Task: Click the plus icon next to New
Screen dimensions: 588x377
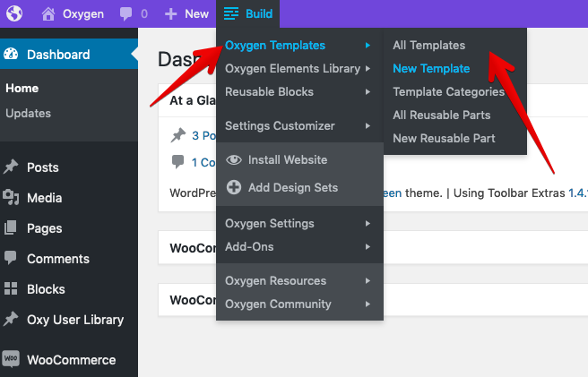Action: click(x=170, y=14)
